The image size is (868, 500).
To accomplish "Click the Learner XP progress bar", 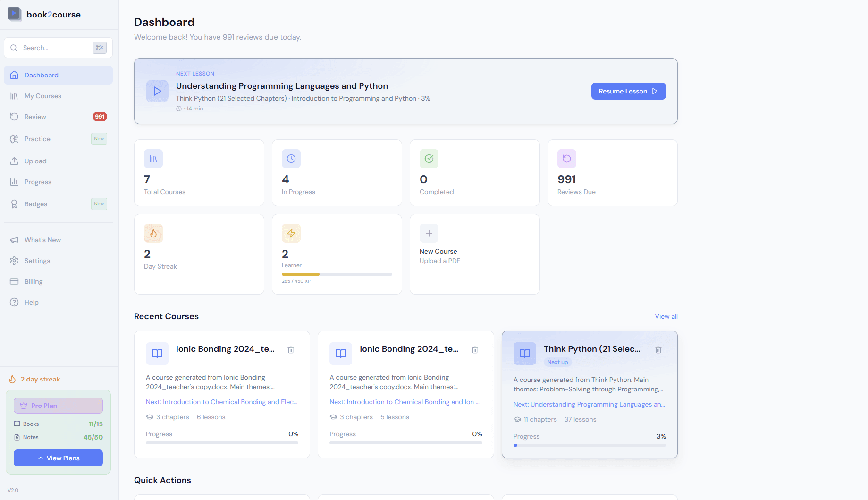I will (337, 274).
